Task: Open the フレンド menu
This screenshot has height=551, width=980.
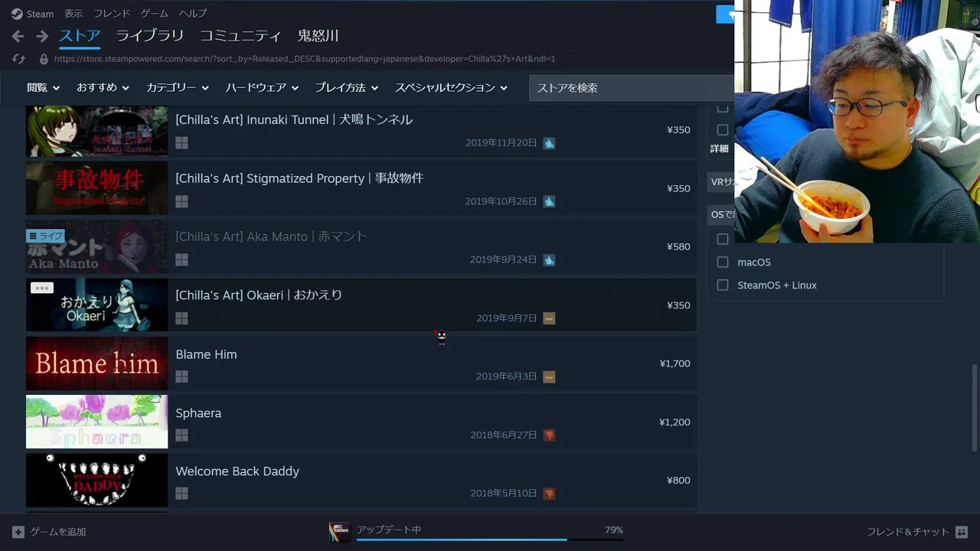Action: 112,14
